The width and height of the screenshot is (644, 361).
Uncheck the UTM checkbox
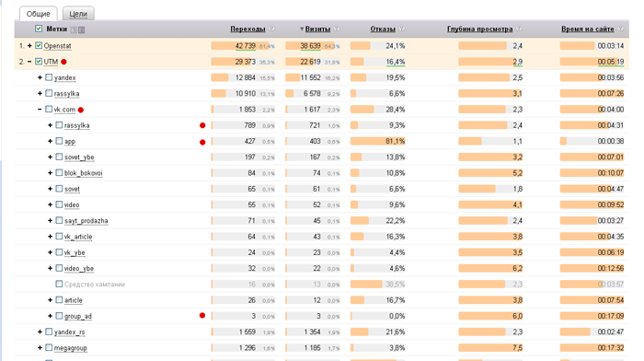pyautogui.click(x=39, y=62)
